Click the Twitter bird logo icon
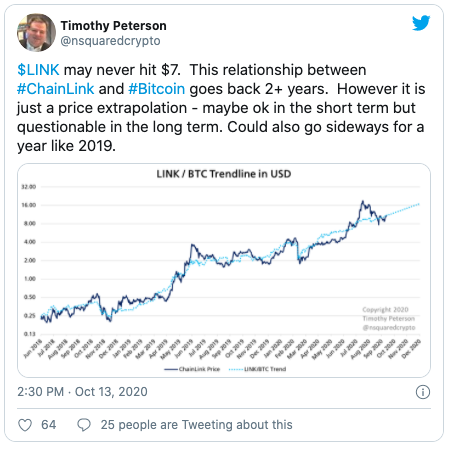450x451 pixels. point(421,23)
